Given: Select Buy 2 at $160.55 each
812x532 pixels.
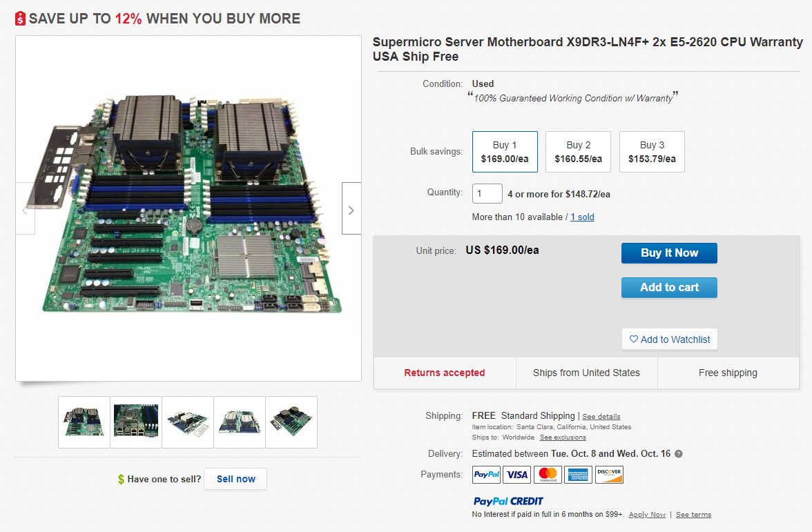Looking at the screenshot, I should [x=578, y=152].
